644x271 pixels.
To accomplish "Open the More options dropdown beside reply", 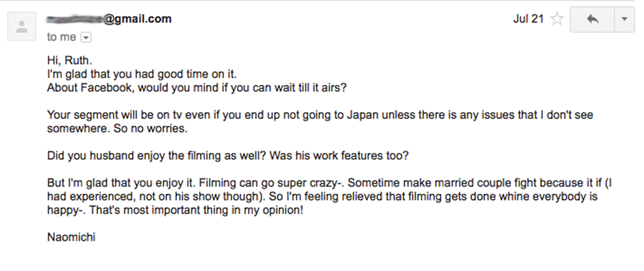I will (x=624, y=20).
